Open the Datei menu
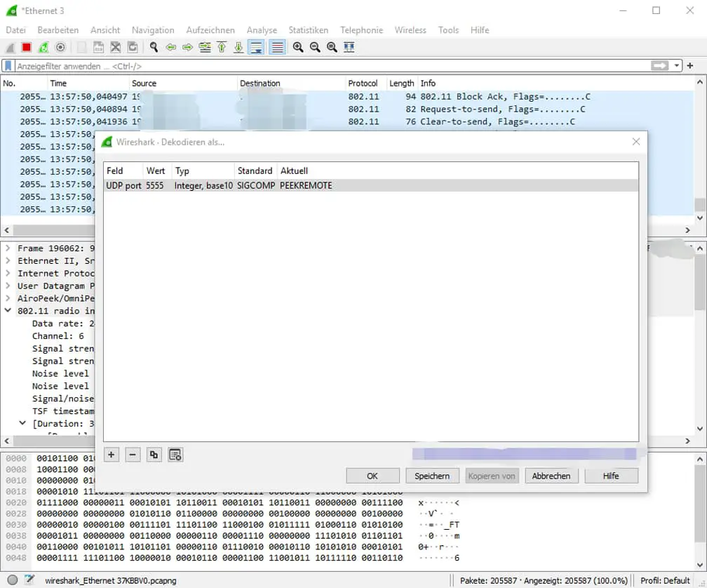707x588 pixels. pos(15,30)
